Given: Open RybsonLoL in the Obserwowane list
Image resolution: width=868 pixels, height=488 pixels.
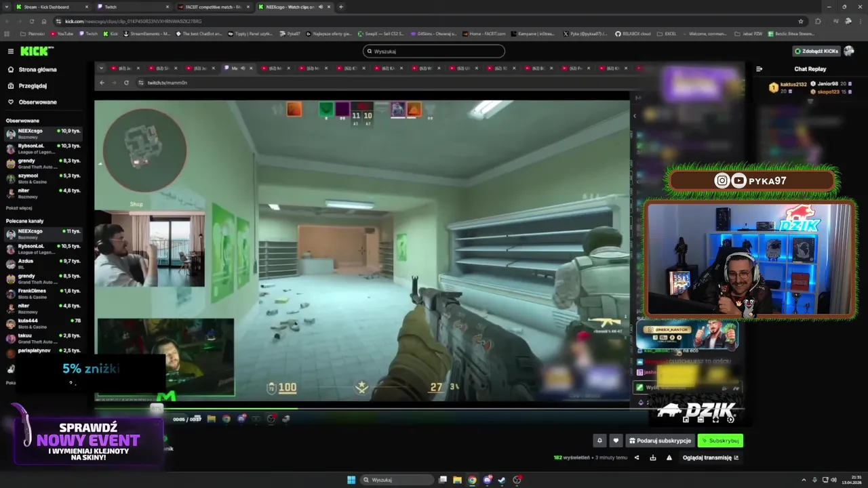Looking at the screenshot, I should tap(43, 148).
